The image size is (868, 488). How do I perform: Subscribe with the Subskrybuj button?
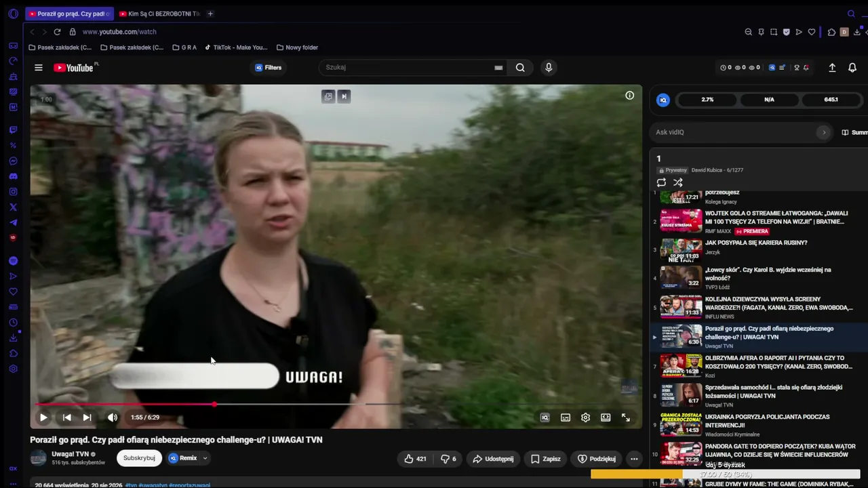[139, 458]
